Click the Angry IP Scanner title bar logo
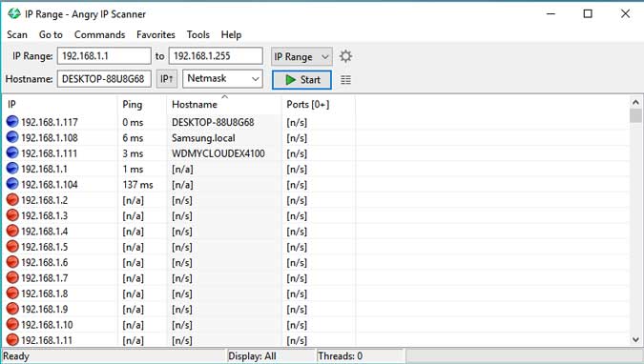The image size is (644, 364). [x=14, y=13]
